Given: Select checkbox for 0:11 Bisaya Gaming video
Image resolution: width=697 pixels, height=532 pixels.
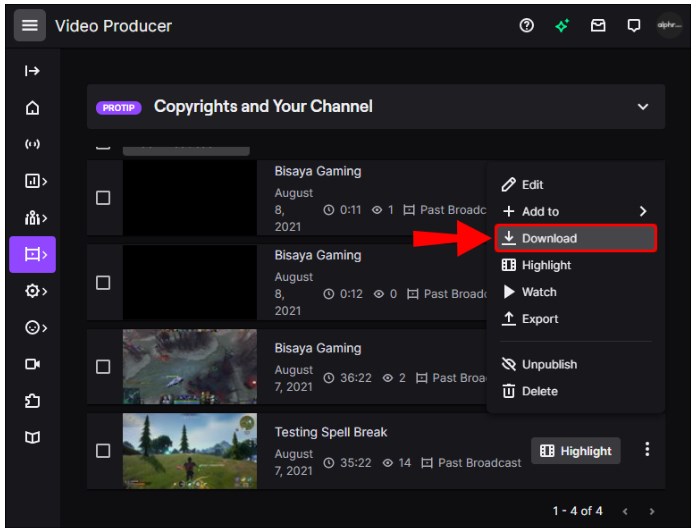Looking at the screenshot, I should pyautogui.click(x=103, y=198).
